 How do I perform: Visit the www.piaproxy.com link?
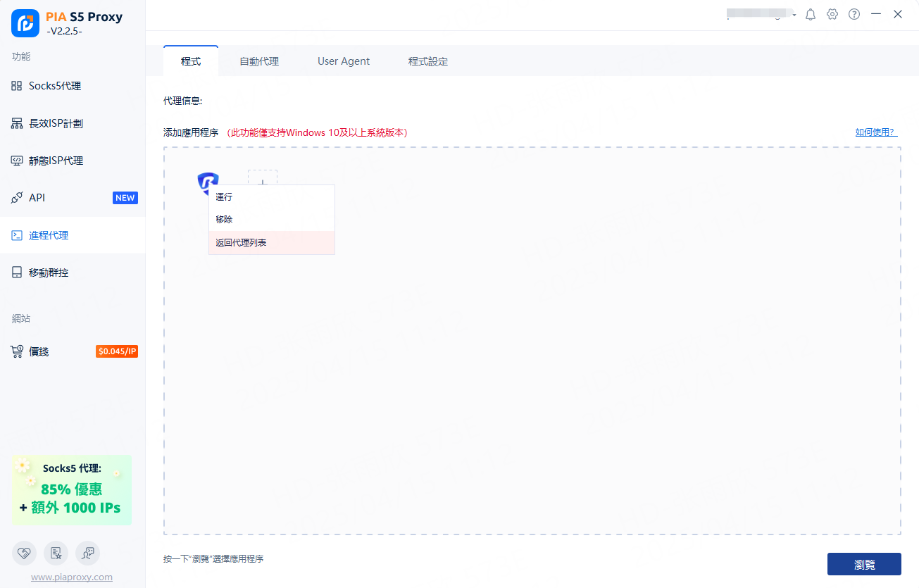[x=72, y=577]
